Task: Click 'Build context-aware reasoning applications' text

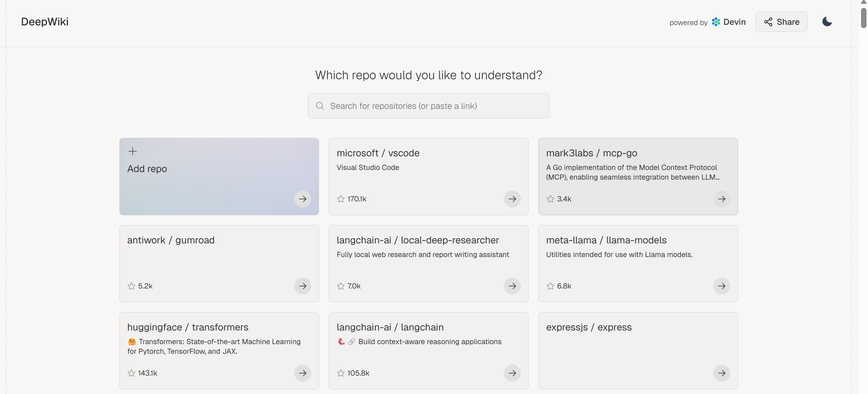Action: 430,341
